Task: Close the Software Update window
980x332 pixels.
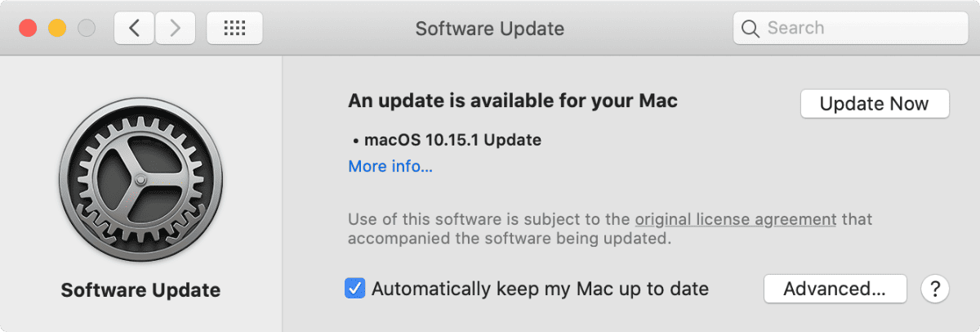Action: click(29, 29)
